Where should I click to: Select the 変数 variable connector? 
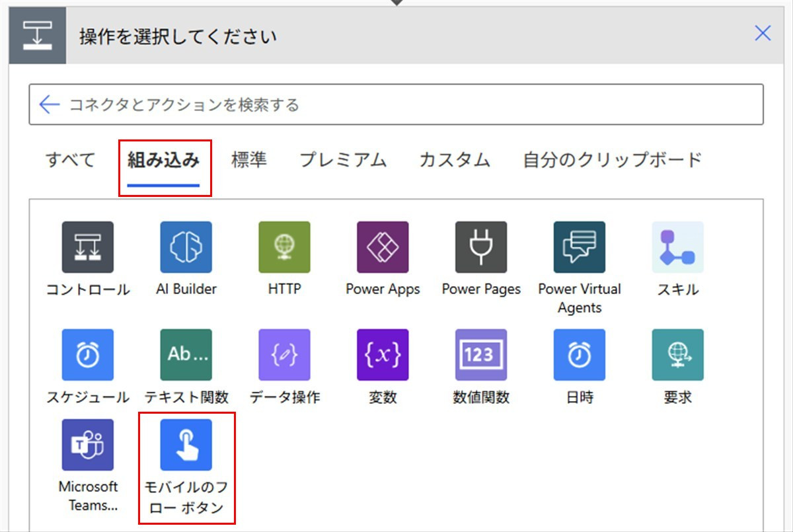pos(383,355)
